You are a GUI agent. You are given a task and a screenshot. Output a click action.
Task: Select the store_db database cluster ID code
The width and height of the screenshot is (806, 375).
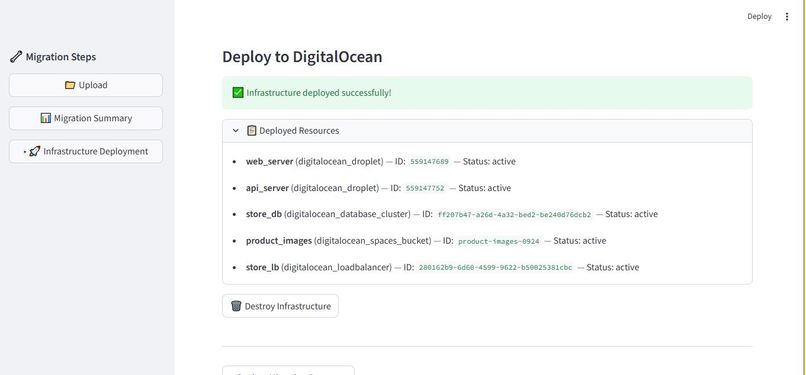click(514, 215)
